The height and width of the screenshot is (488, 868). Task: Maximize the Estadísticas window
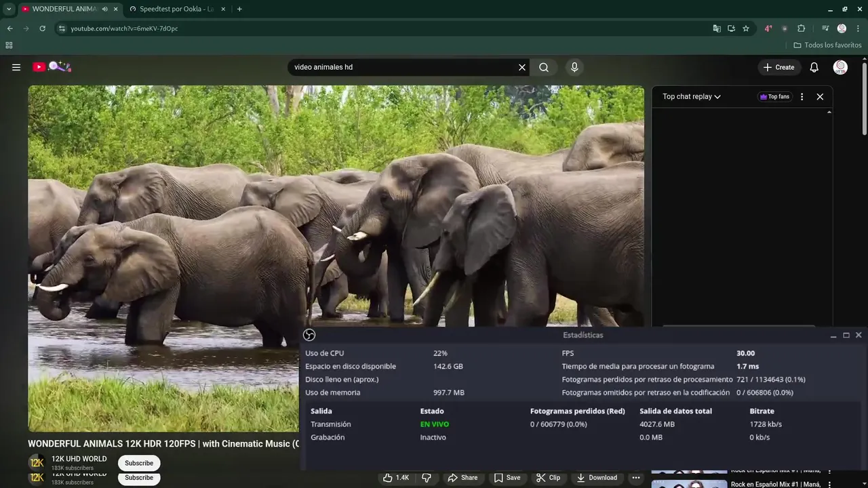pos(846,335)
